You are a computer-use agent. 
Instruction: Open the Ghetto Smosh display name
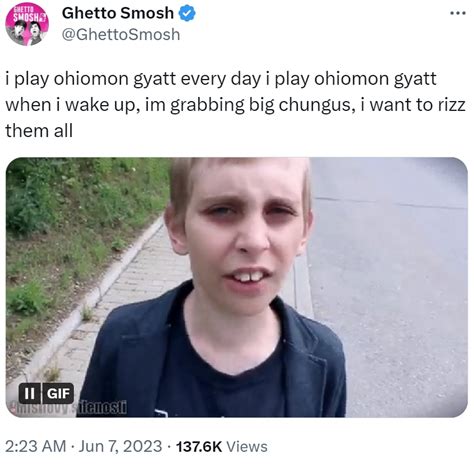(x=118, y=13)
